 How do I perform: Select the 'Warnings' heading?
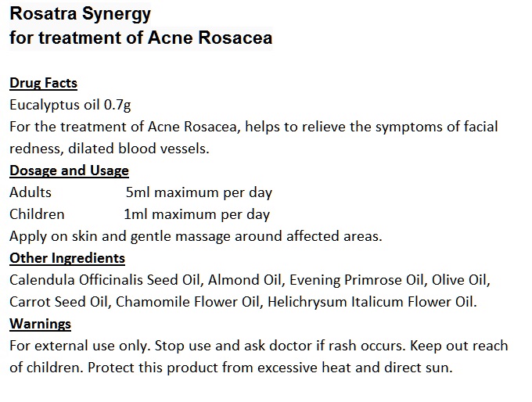pyautogui.click(x=40, y=323)
